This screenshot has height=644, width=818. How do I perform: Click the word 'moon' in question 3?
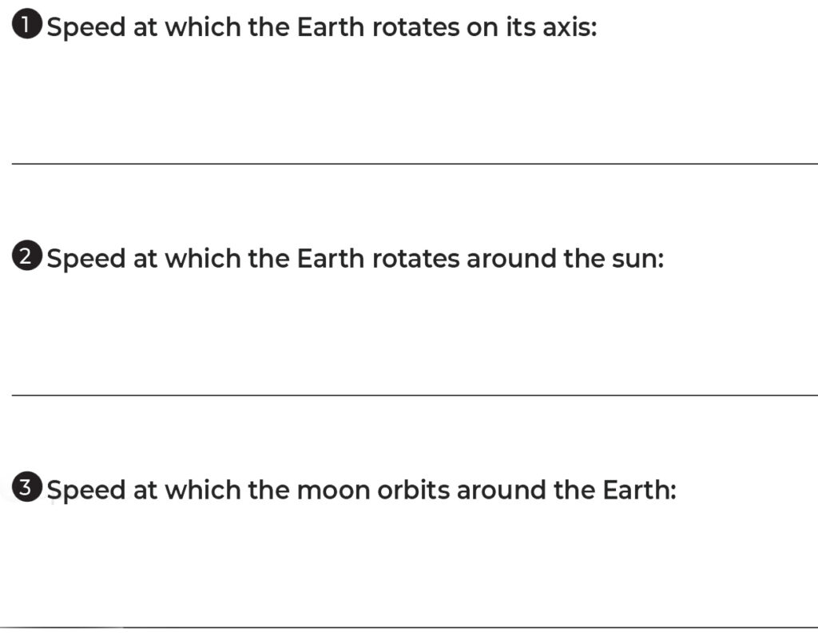click(x=333, y=491)
